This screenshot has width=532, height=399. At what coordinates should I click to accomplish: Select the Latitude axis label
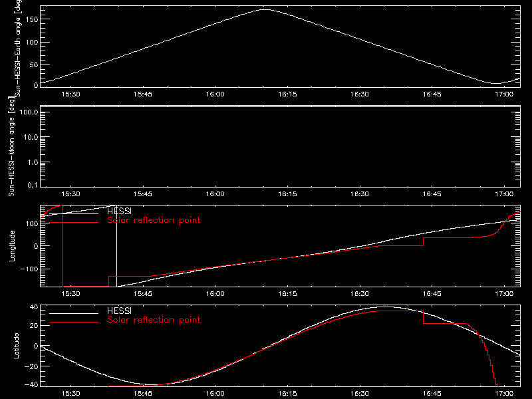point(16,346)
